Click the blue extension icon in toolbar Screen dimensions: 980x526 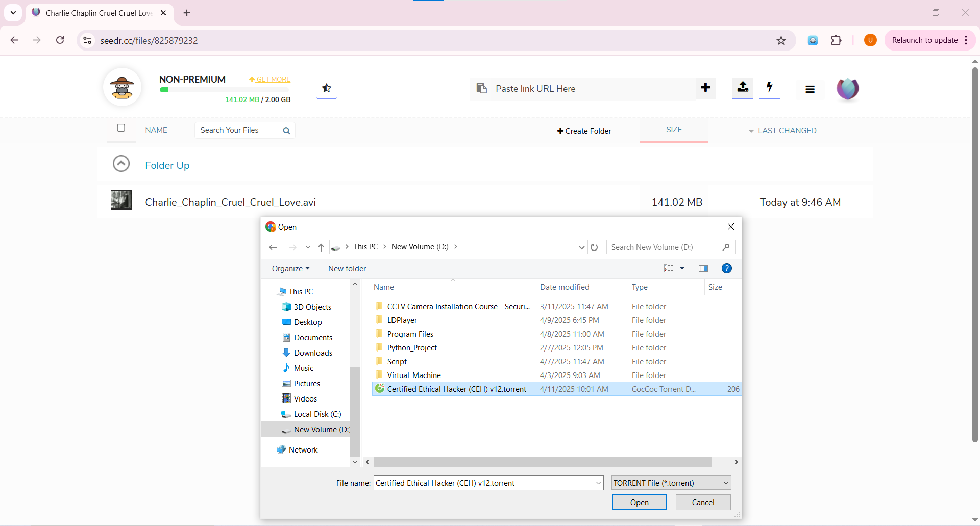[x=813, y=40]
